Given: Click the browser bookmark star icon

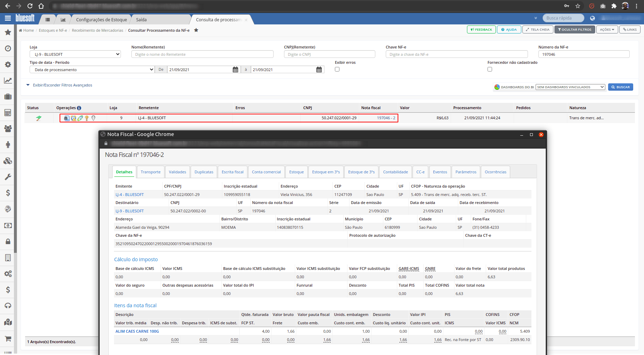Looking at the screenshot, I should [x=578, y=6].
